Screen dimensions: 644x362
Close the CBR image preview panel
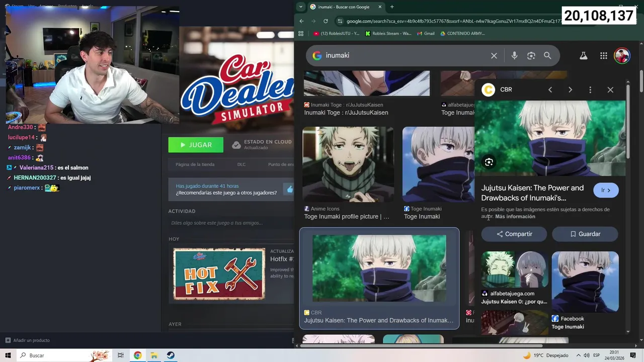[610, 89]
